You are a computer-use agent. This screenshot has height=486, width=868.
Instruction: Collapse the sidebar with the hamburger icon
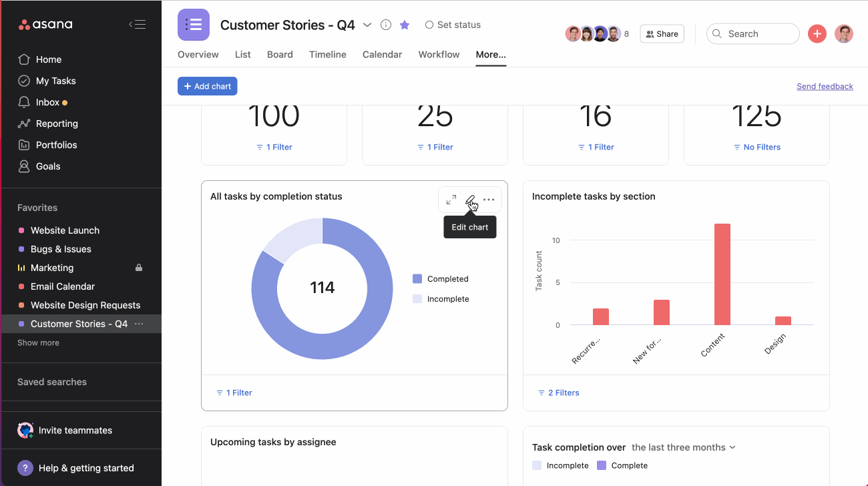click(x=137, y=25)
